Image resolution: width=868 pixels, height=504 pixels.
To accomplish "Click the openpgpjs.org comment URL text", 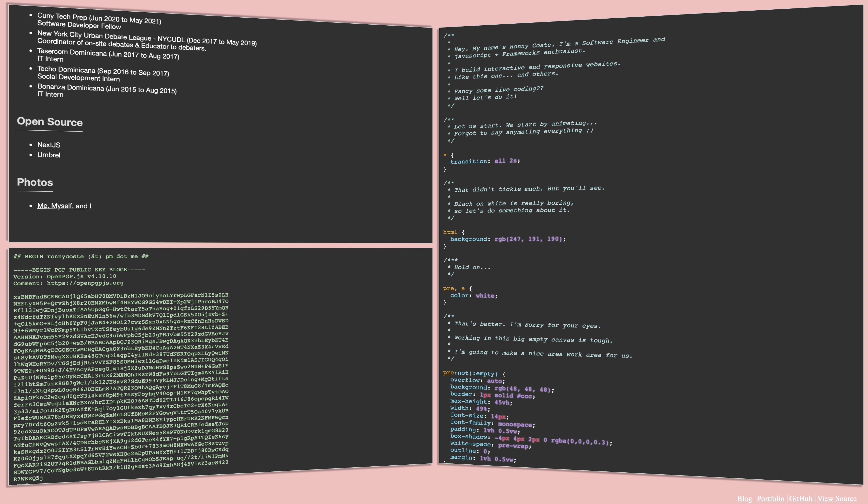I will tap(85, 283).
